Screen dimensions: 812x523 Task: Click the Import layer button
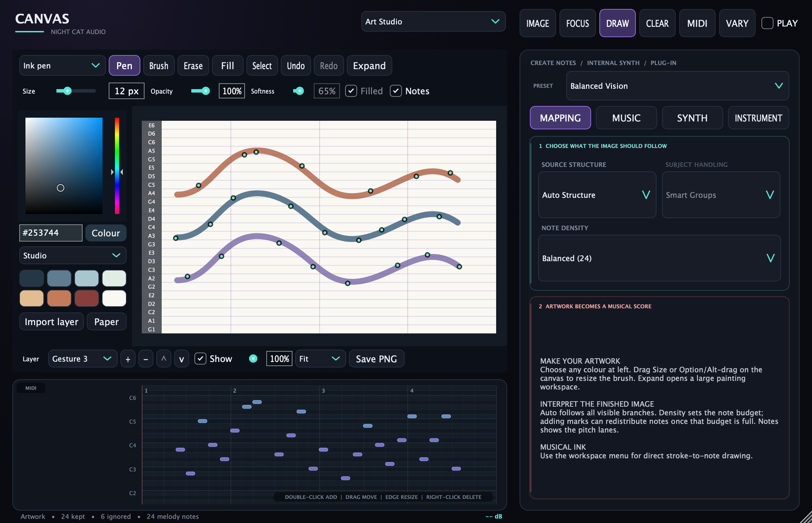tap(52, 322)
